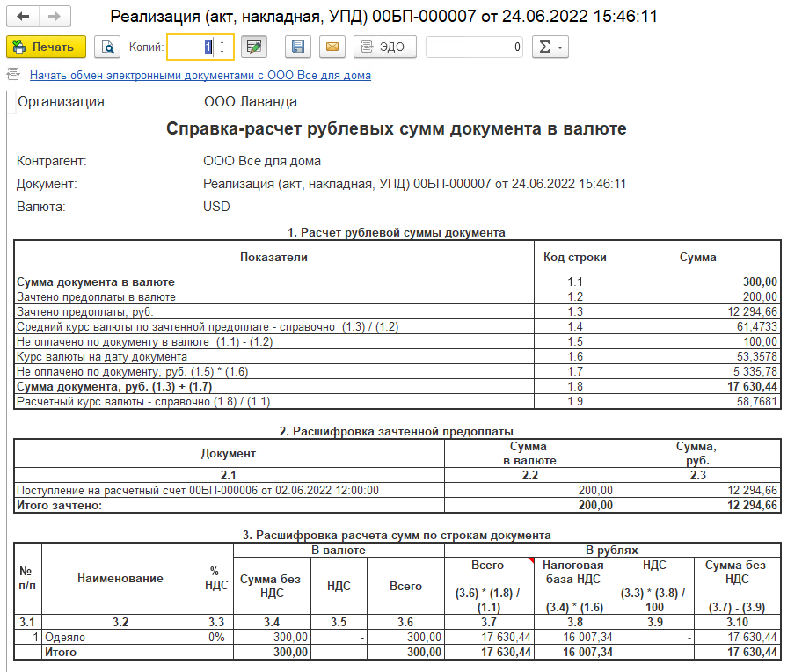
Task: Click the sum field showing 0
Action: tap(474, 47)
